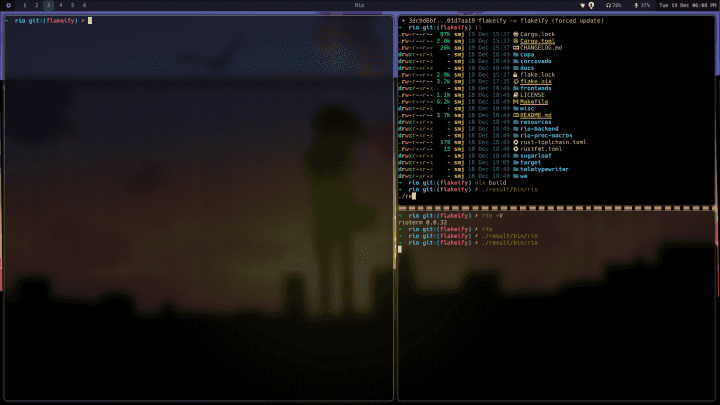Click the rio-backend folder icon
The image size is (720, 405).
point(516,129)
